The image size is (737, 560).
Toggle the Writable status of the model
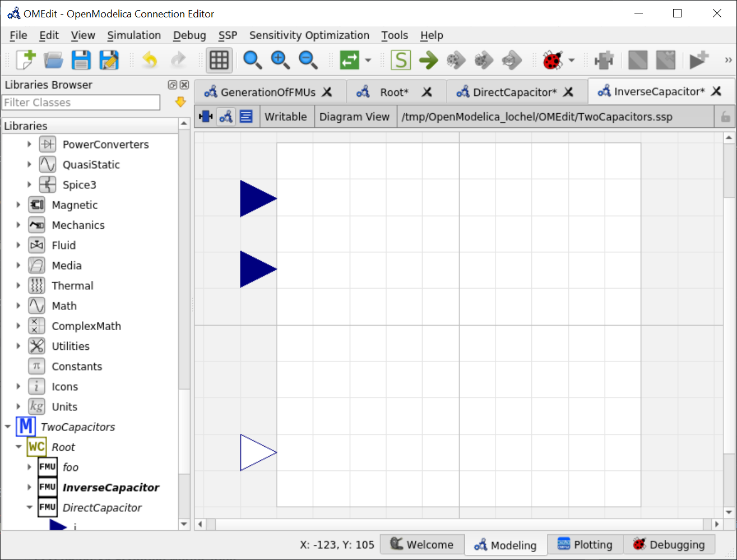[286, 117]
